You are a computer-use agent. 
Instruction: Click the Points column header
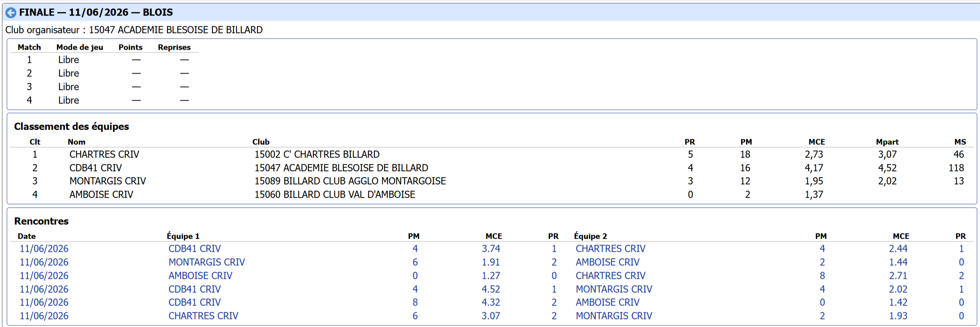pyautogui.click(x=131, y=47)
